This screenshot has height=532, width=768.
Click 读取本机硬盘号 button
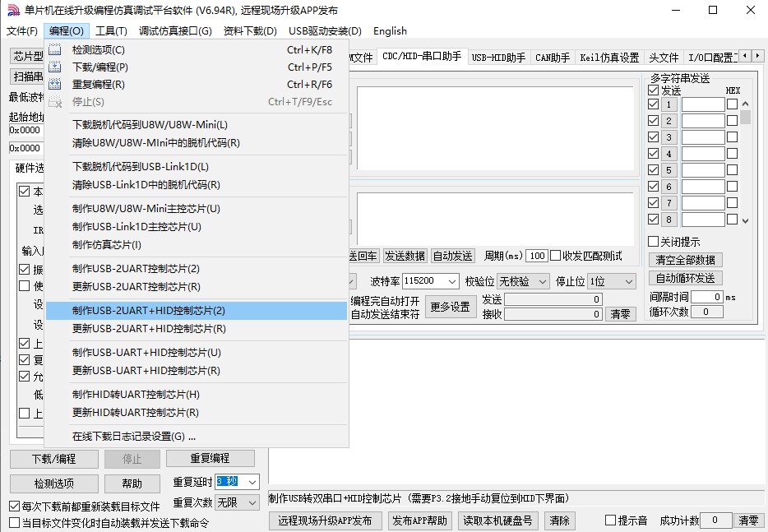[x=497, y=520]
